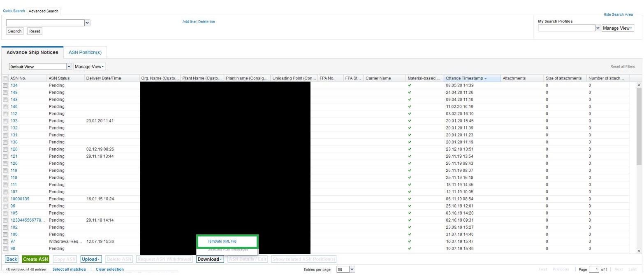
Task: Check the box for ASN 149
Action: pyautogui.click(x=5, y=92)
